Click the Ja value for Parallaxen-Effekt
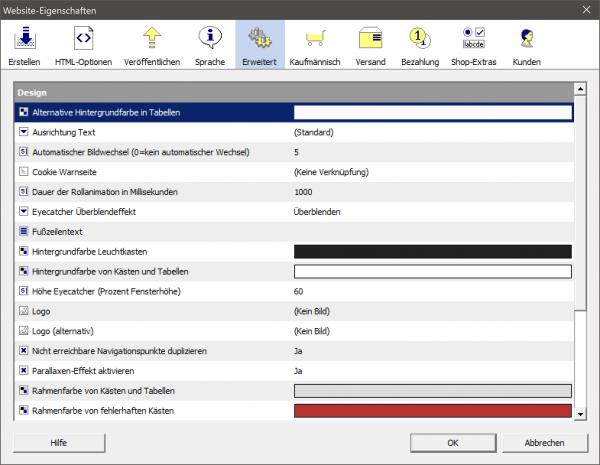This screenshot has height=465, width=600. [x=298, y=371]
